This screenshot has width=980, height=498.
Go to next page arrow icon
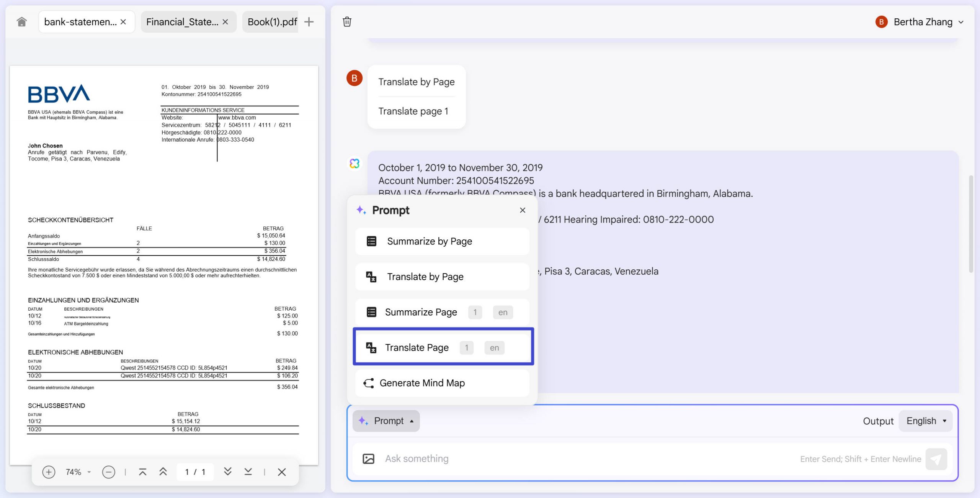(228, 472)
